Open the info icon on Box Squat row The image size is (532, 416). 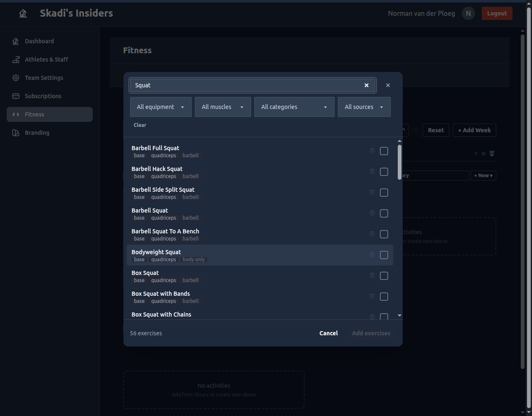[372, 275]
